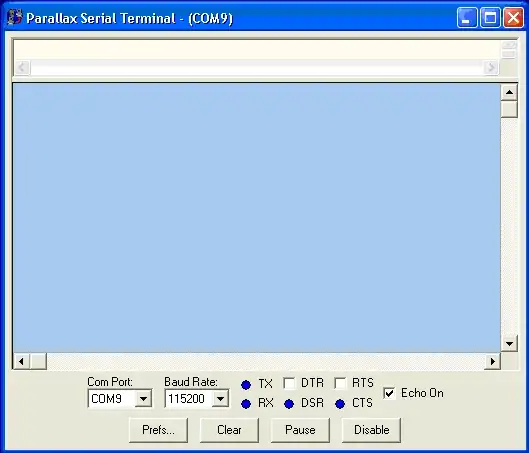Click the receive pane scroll right arrow
The height and width of the screenshot is (453, 529).
tap(493, 361)
